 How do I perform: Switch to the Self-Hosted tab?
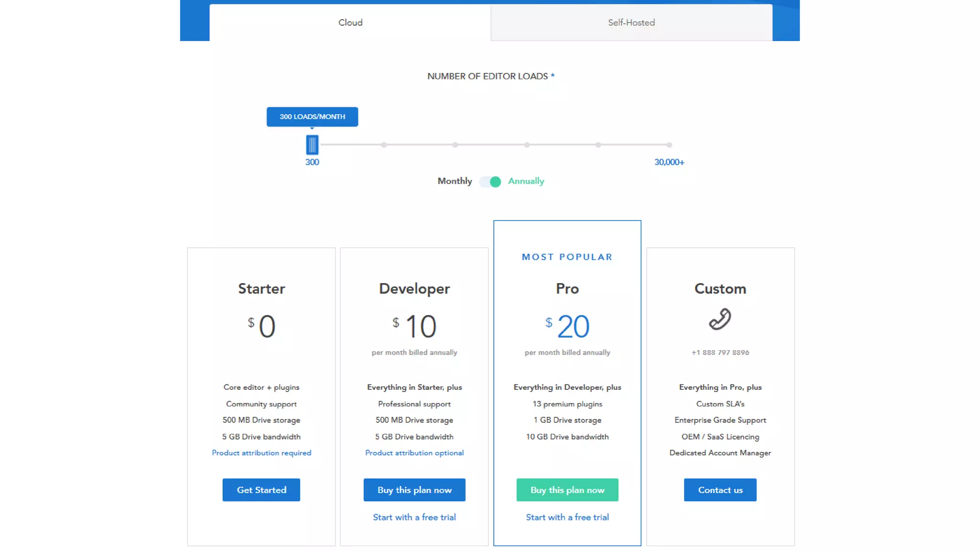click(631, 22)
